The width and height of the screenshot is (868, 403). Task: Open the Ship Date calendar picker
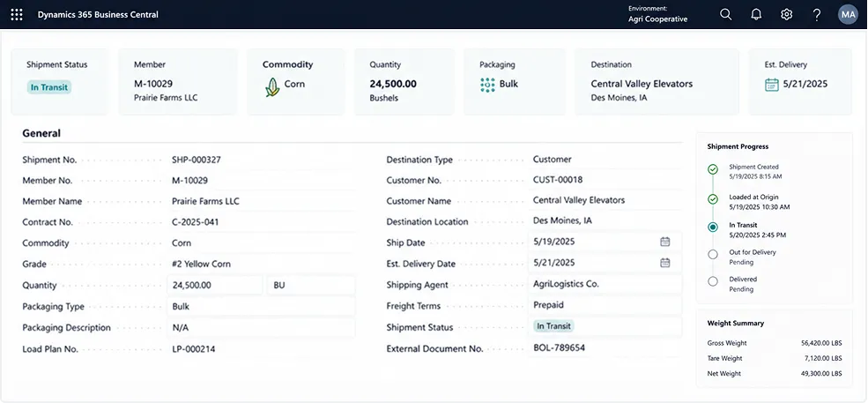[664, 242]
